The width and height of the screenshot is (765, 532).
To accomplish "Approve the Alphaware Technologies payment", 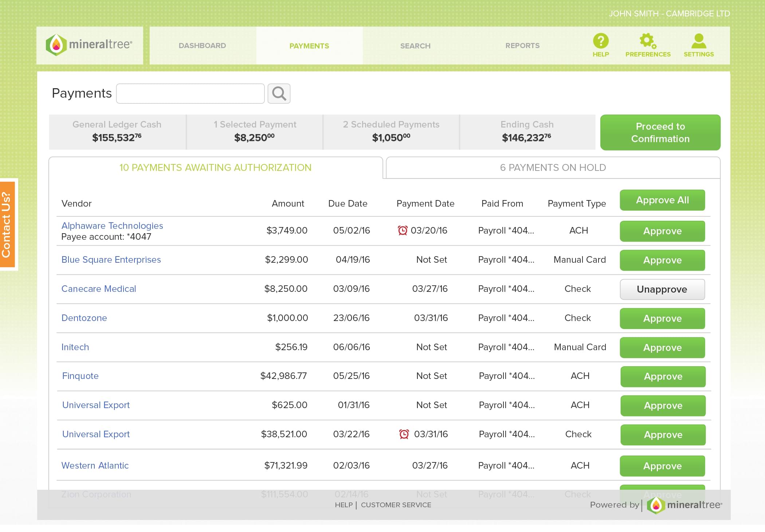I will (x=662, y=231).
